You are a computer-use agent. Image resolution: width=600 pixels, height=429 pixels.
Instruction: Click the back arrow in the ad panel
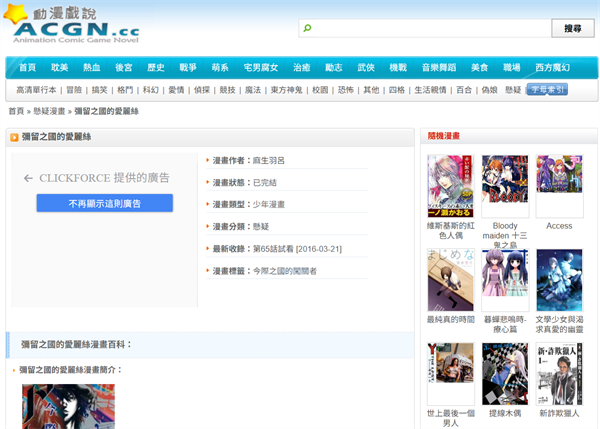click(28, 178)
